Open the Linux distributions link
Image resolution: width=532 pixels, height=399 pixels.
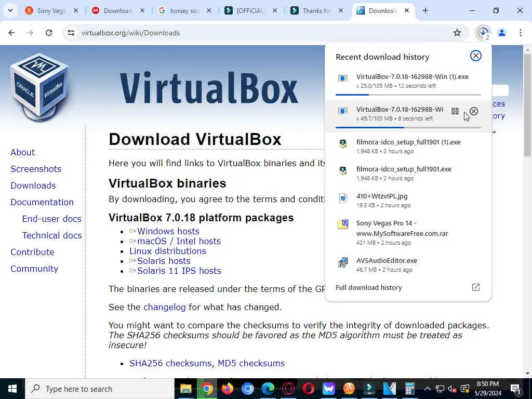pos(168,251)
